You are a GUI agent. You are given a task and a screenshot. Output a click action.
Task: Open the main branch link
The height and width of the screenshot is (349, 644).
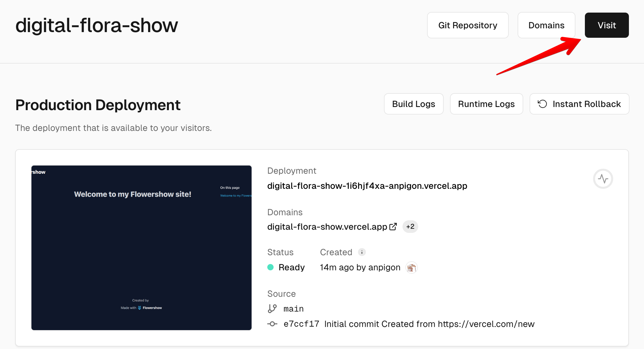pyautogui.click(x=293, y=309)
